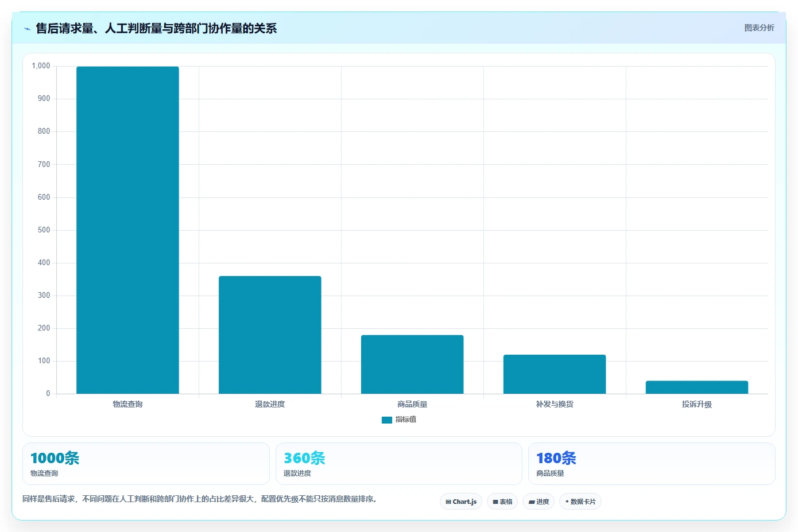798x532 pixels.
Task: Select the Chart.js tag chip
Action: (461, 502)
